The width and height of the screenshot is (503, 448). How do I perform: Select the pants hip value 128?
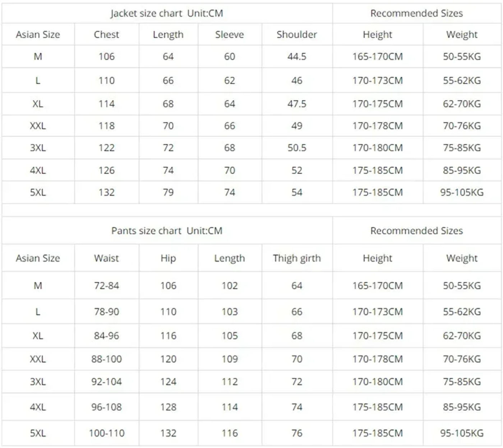click(x=168, y=407)
